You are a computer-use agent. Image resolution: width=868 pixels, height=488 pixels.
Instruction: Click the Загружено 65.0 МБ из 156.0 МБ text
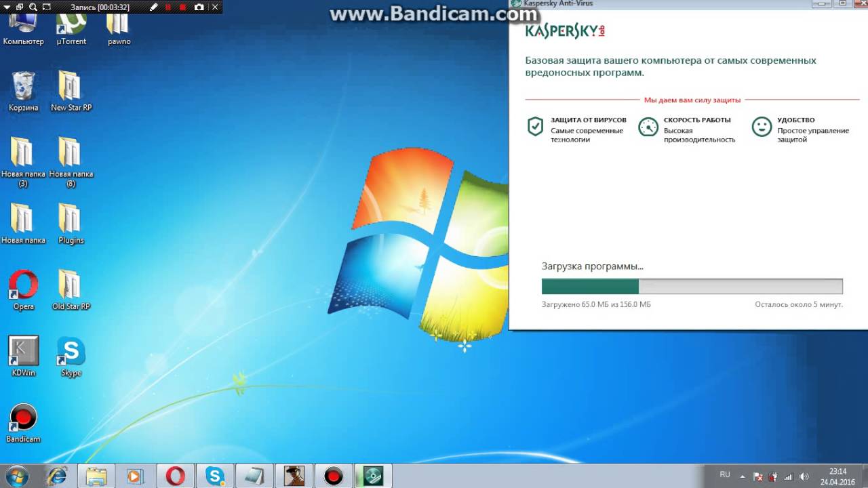(596, 304)
